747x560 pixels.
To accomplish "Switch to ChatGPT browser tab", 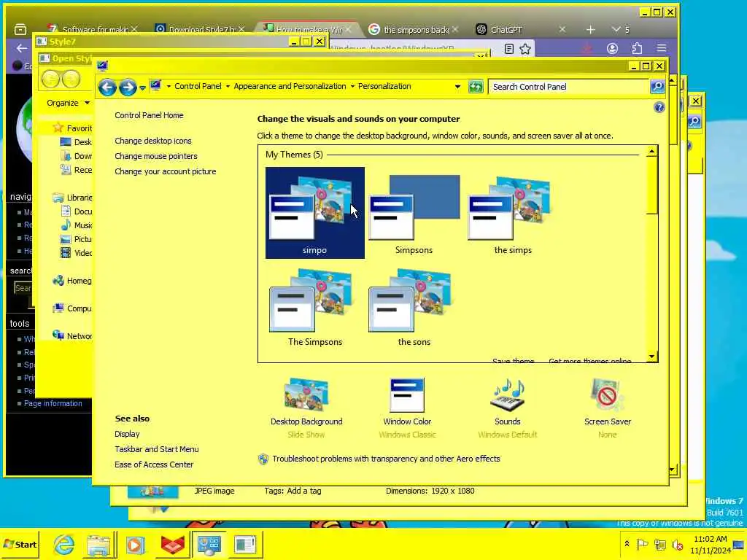I will 519,29.
